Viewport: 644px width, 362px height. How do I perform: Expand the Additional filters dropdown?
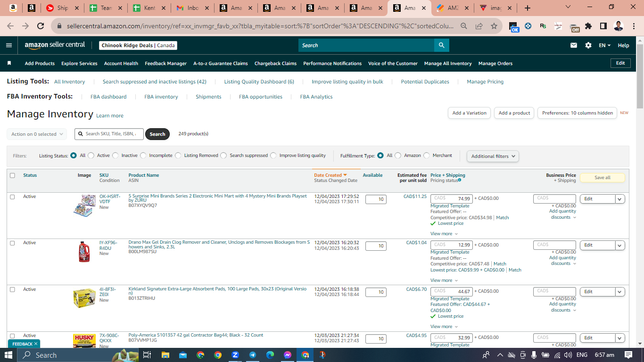click(x=493, y=156)
